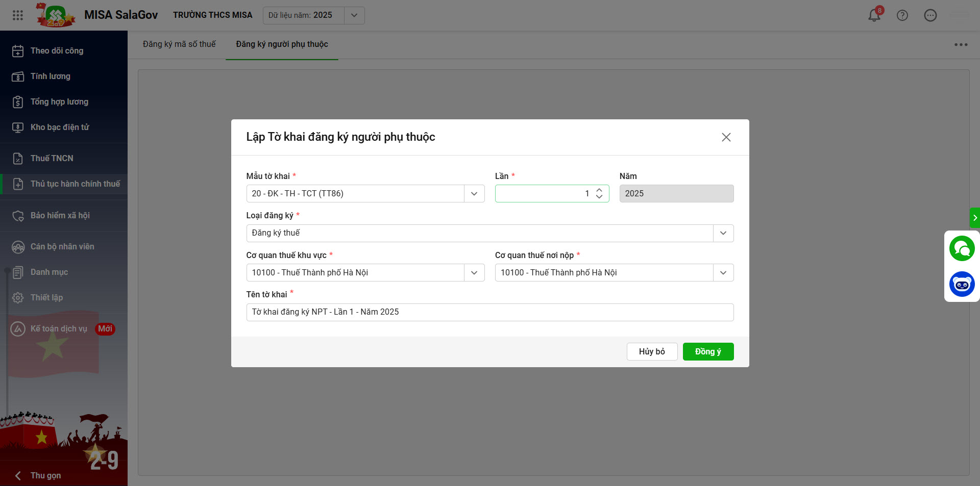Open the notifications bell icon

click(x=874, y=15)
